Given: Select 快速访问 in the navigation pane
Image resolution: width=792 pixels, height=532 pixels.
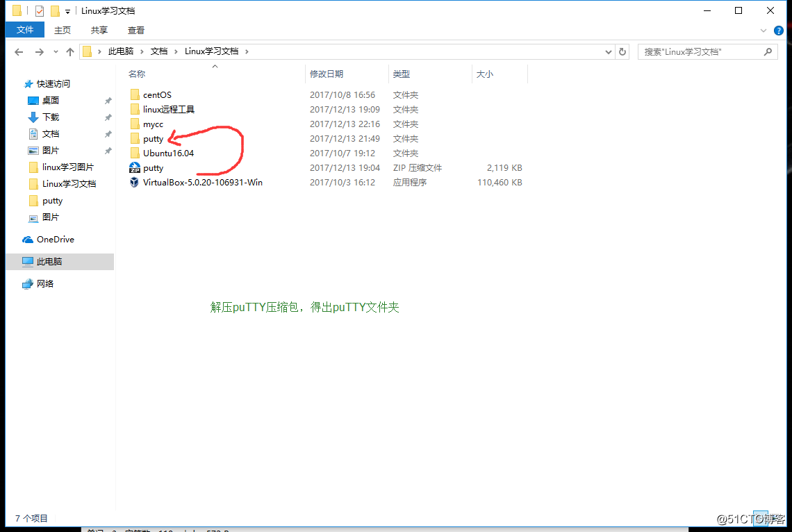Looking at the screenshot, I should point(53,84).
